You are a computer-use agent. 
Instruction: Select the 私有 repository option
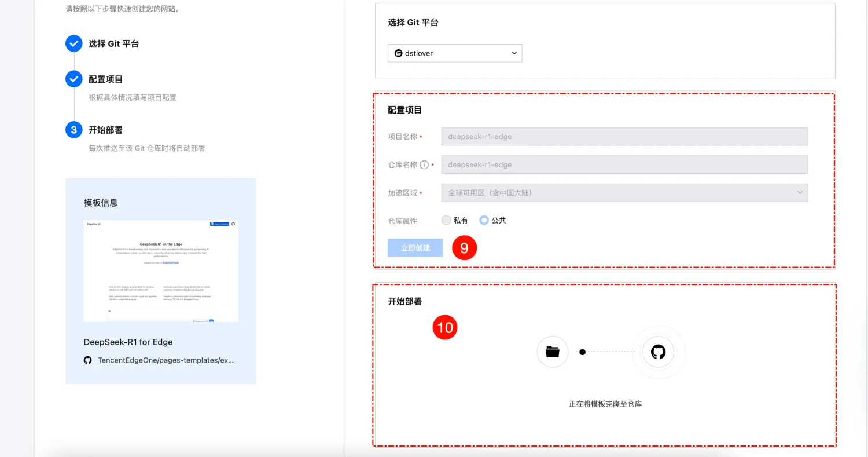pos(446,220)
